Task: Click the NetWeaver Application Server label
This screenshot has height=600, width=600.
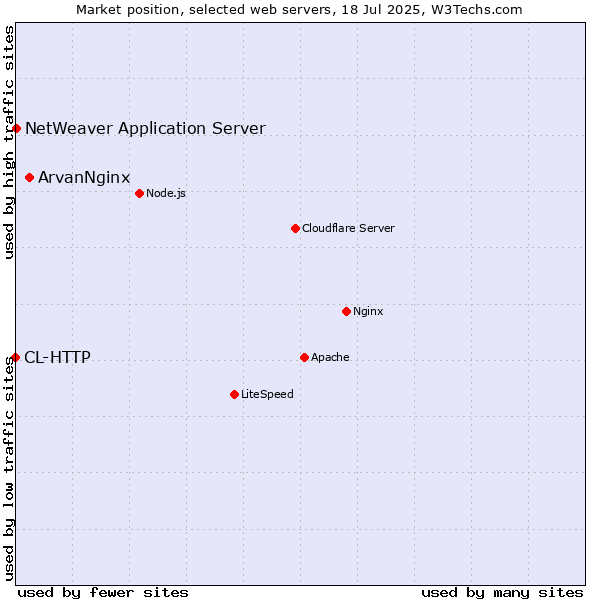Action: (145, 129)
